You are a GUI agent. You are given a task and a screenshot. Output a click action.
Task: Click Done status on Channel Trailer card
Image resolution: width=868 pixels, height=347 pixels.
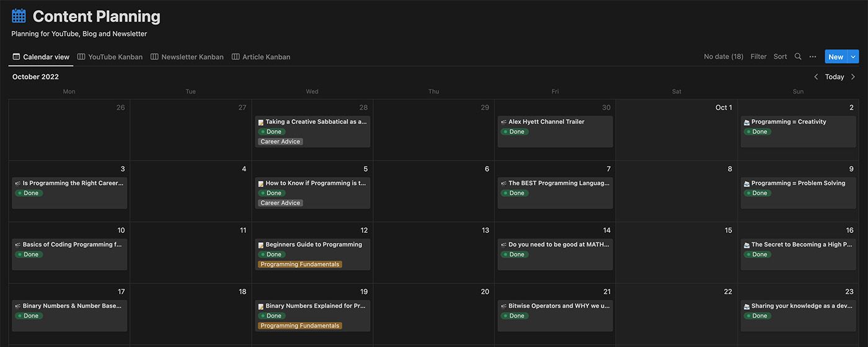click(x=515, y=131)
